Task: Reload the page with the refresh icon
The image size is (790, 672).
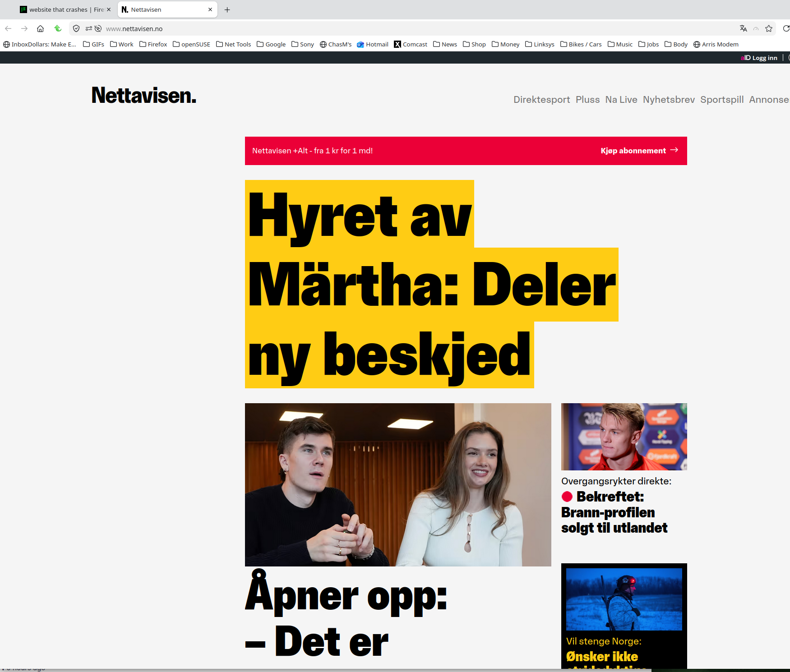Action: click(786, 28)
